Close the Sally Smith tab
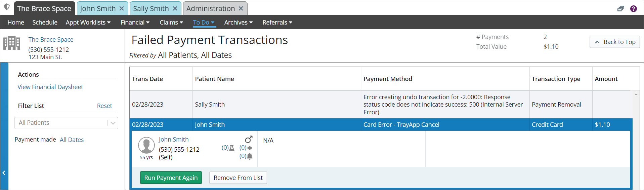 coord(175,8)
